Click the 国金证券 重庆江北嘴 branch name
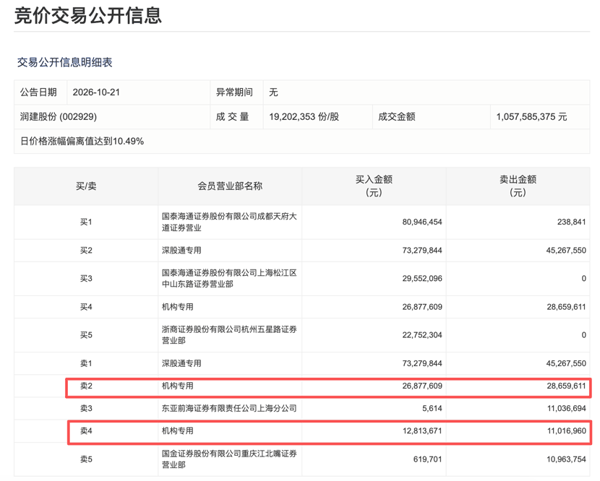Viewport: 600px width, 481px height. pos(229,459)
